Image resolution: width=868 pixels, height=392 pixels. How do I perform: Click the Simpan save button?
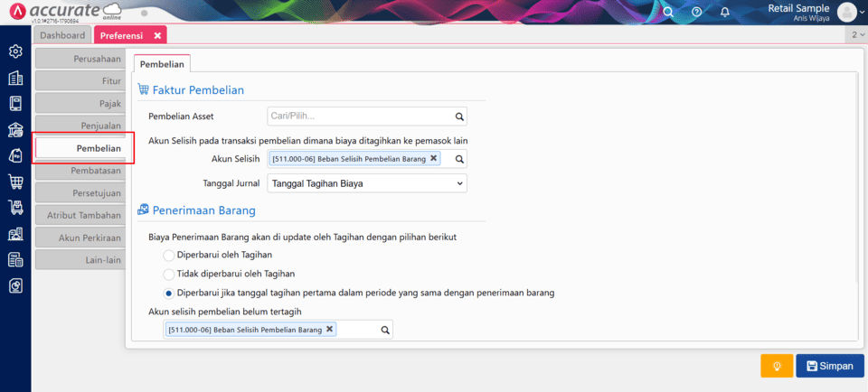tap(829, 366)
